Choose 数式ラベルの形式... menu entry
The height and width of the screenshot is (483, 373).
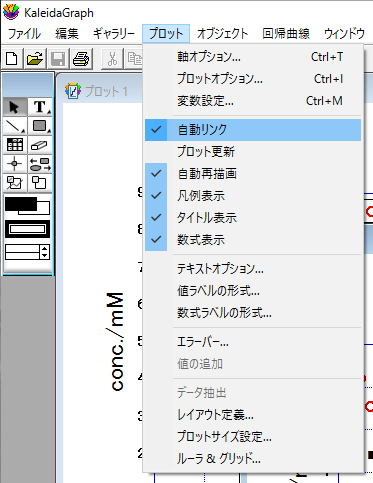tap(253, 313)
